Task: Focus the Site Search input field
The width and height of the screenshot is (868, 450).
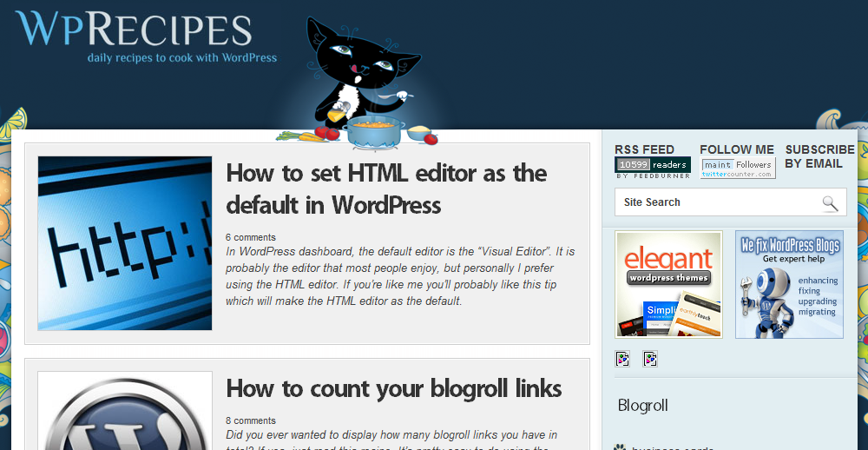Action: point(731,202)
